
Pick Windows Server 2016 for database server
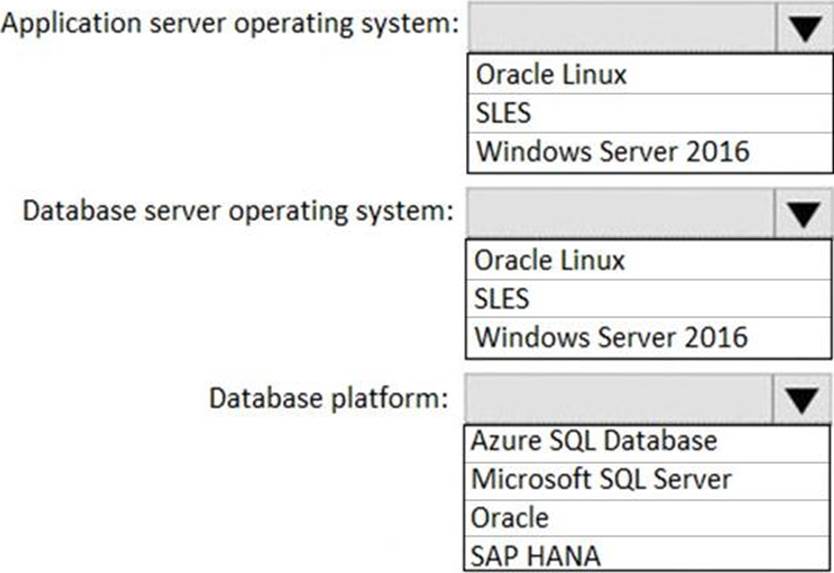click(x=648, y=338)
